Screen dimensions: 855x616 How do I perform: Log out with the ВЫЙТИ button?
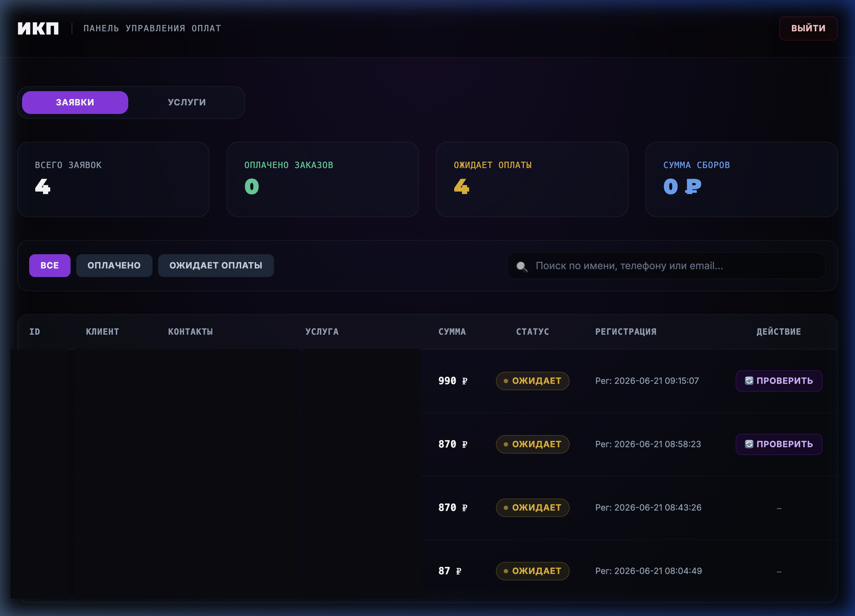point(808,28)
